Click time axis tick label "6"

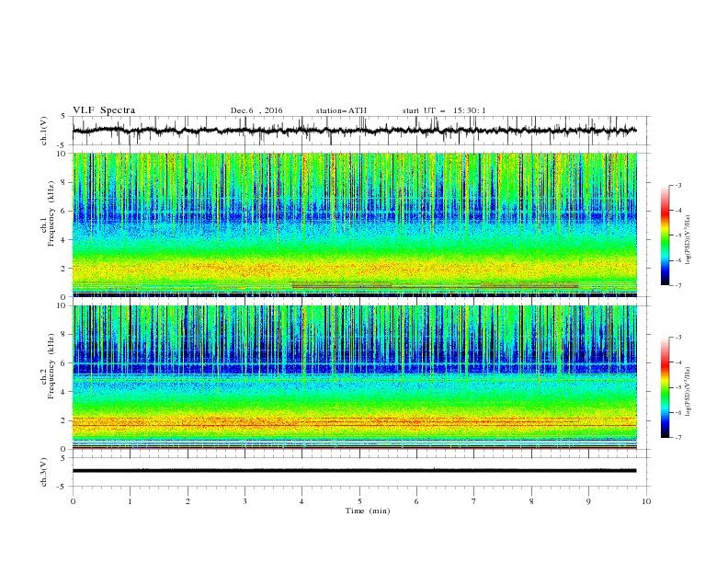[x=416, y=501]
